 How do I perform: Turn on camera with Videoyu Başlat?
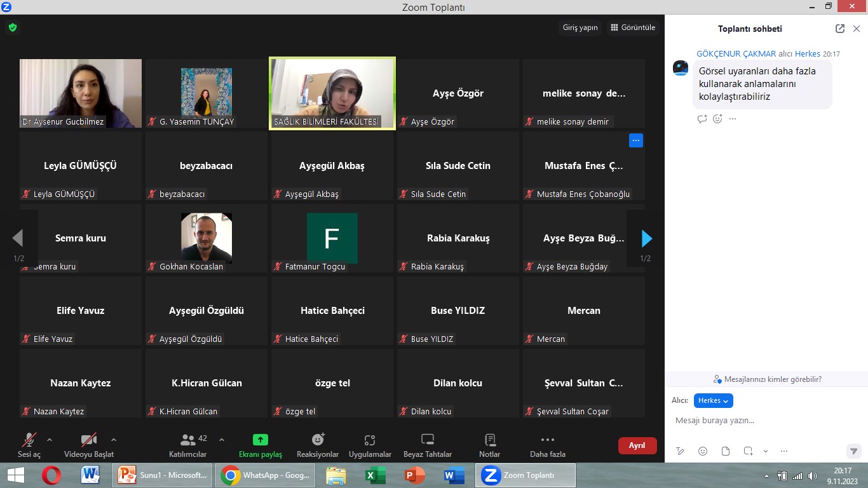tap(89, 440)
